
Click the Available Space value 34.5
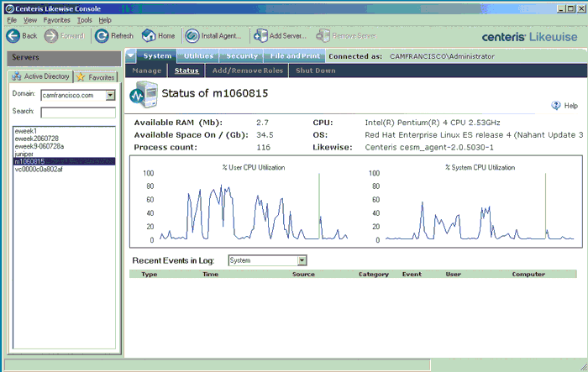(265, 135)
